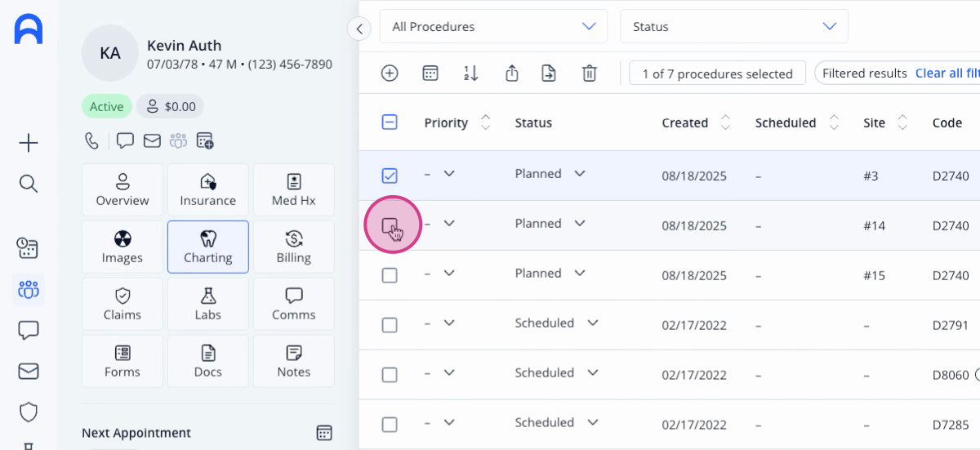Delete selected procedures with trash icon

(589, 74)
